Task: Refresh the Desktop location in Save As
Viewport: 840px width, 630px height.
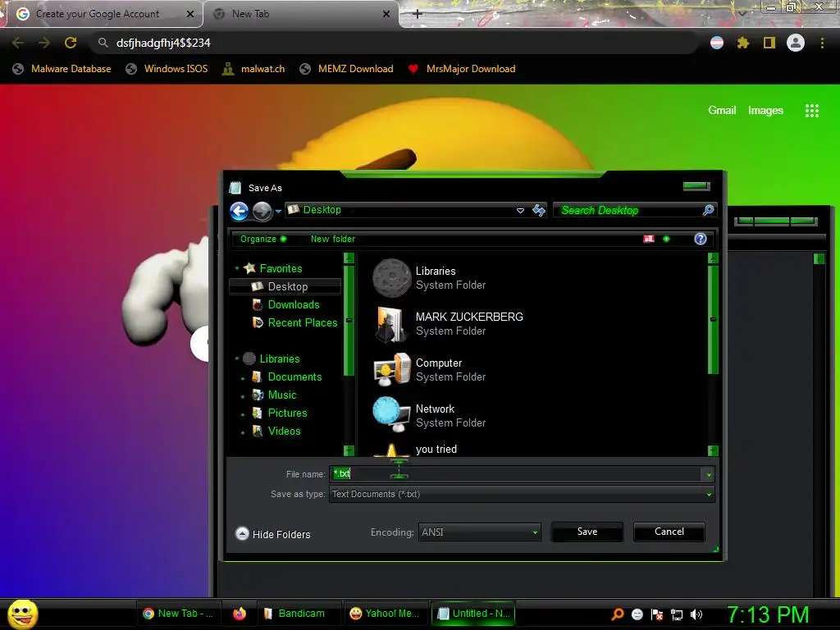Action: [x=538, y=211]
